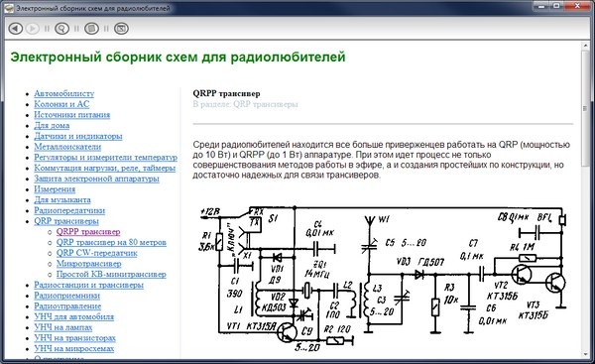Maximize the window
The width and height of the screenshot is (595, 364).
[x=557, y=6]
